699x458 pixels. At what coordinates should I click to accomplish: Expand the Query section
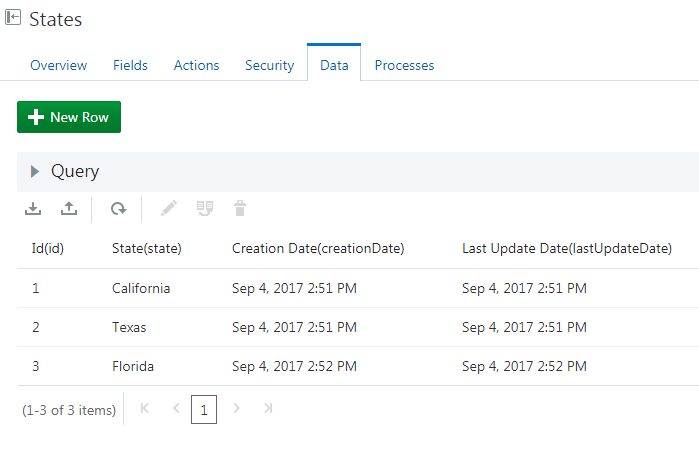[35, 171]
